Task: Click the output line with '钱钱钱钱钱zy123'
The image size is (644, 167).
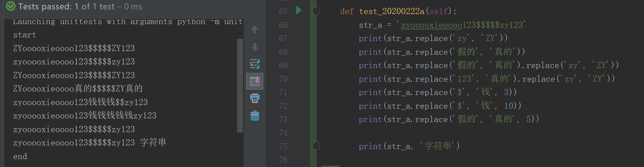Action: [85, 116]
